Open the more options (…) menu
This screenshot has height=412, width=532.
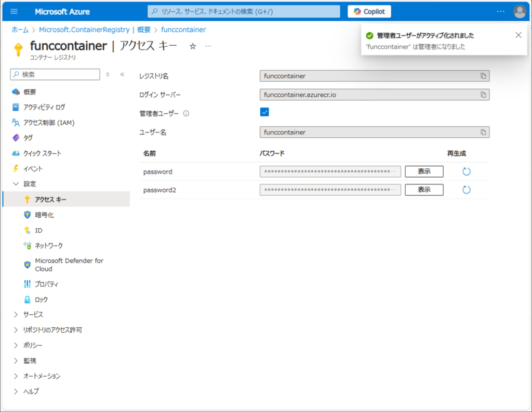pos(207,46)
